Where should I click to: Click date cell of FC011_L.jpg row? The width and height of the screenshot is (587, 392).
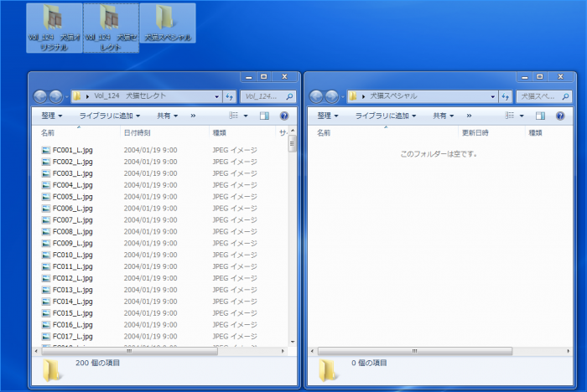(x=150, y=266)
